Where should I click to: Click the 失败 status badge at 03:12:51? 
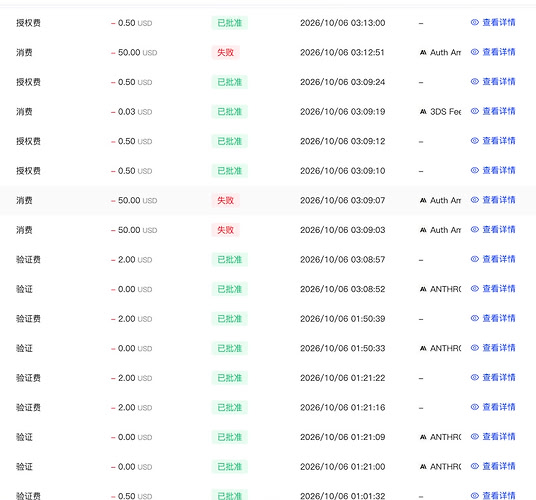click(x=226, y=53)
